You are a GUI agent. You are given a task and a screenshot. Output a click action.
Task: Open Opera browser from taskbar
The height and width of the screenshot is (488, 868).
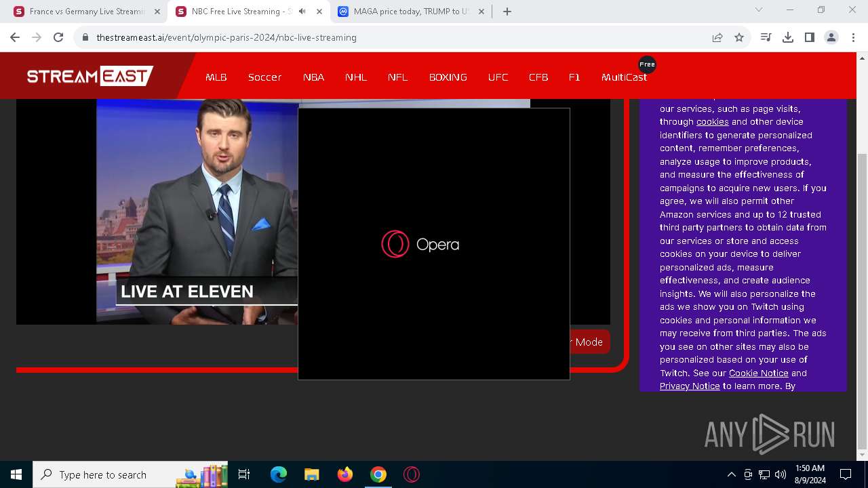click(412, 474)
